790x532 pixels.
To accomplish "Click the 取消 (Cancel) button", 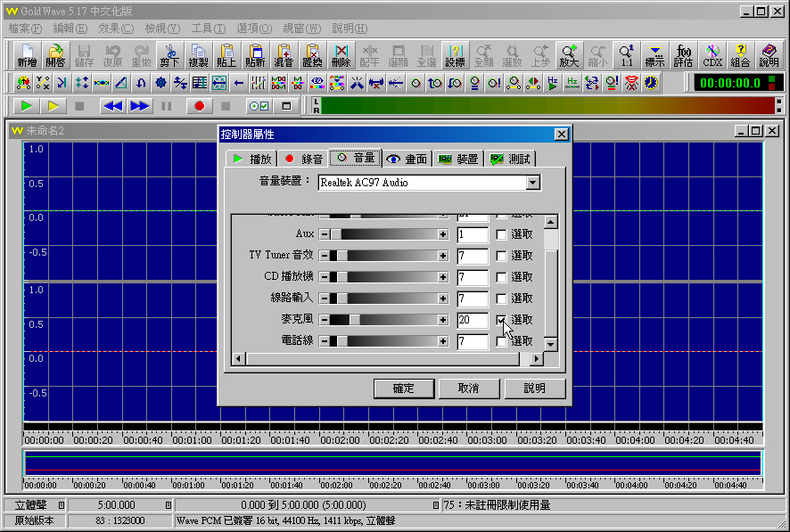I will click(469, 389).
